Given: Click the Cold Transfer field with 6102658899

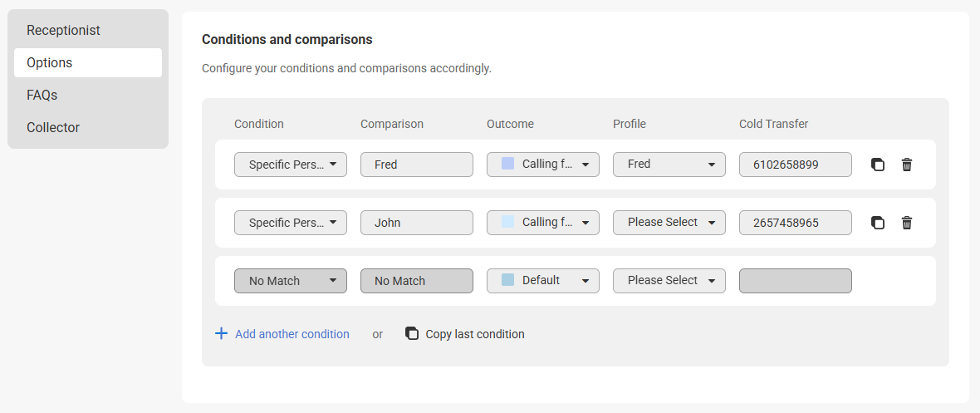Looking at the screenshot, I should coord(796,165).
